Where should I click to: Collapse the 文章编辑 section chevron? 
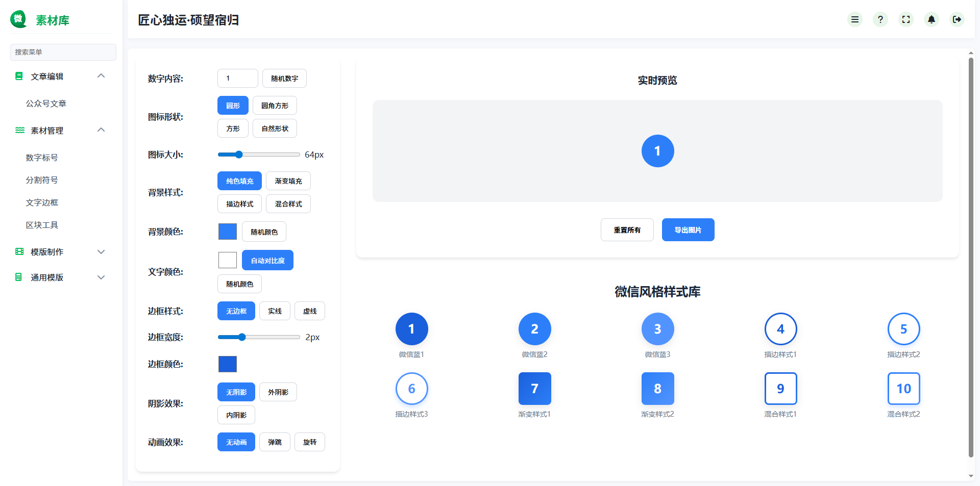(101, 75)
